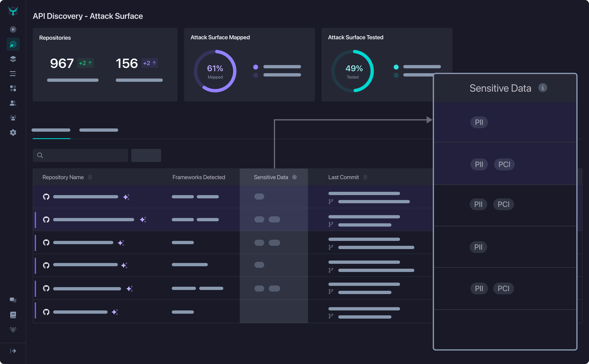Click the list lines sidebar icon
Screen dimensions: 589x364
pyautogui.click(x=13, y=74)
